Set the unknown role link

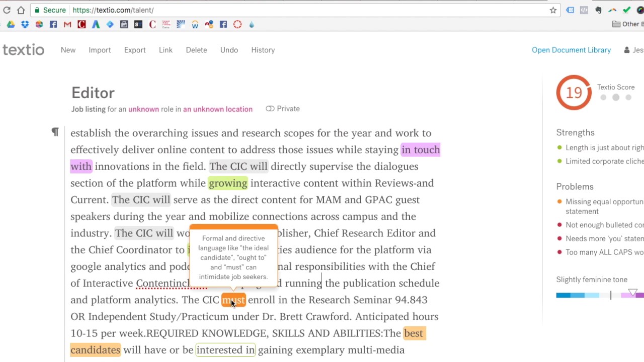pos(143,109)
